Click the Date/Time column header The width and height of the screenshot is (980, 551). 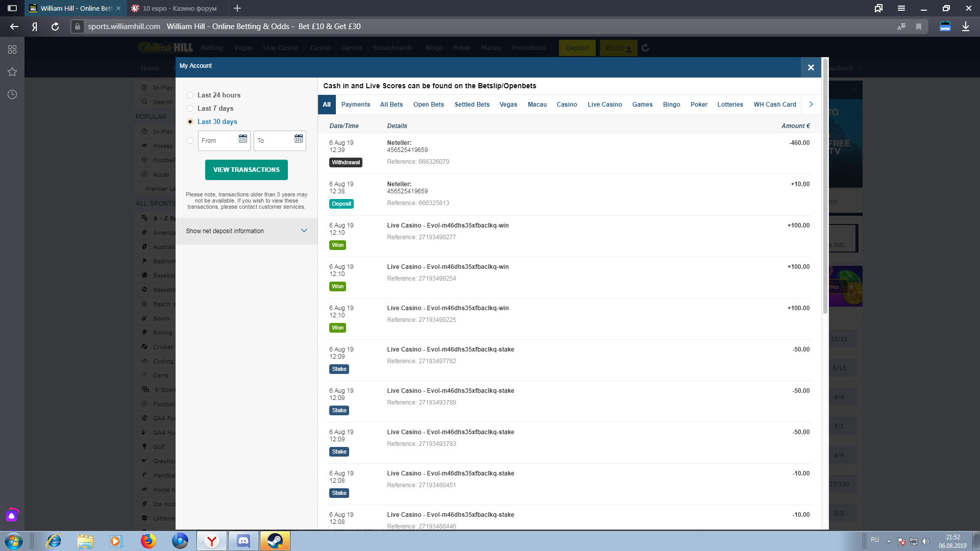[x=344, y=126]
